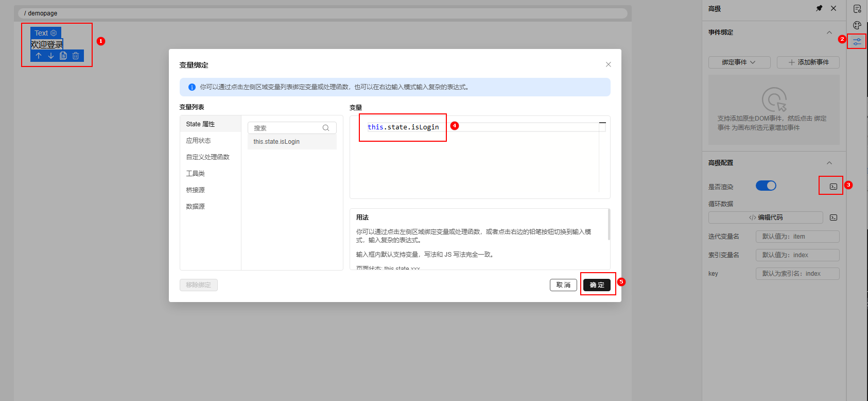Pin the 高级 panel
This screenshot has height=401, width=868.
pyautogui.click(x=819, y=8)
